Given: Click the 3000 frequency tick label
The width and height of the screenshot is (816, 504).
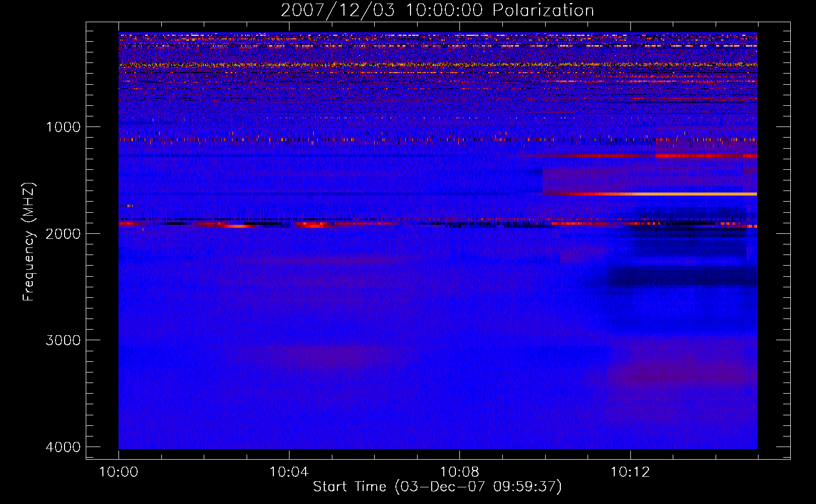Looking at the screenshot, I should click(63, 340).
